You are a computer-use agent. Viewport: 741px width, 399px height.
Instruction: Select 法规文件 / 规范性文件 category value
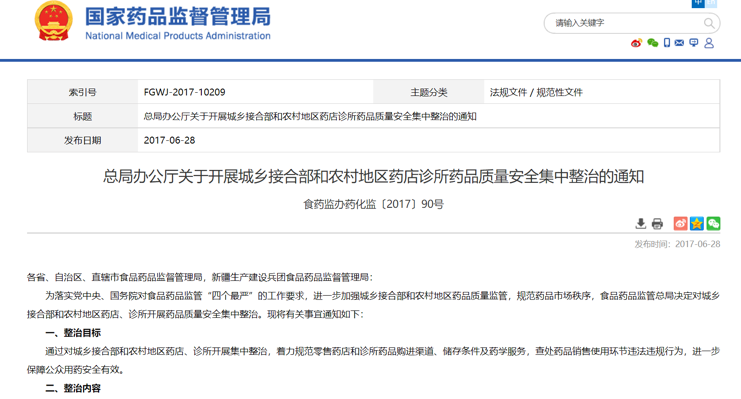[x=536, y=92]
